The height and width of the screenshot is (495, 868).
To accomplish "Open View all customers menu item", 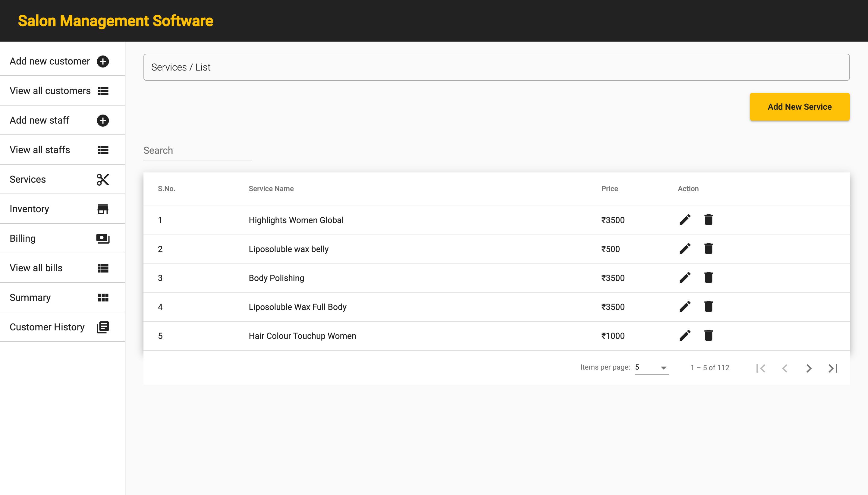I will point(50,91).
